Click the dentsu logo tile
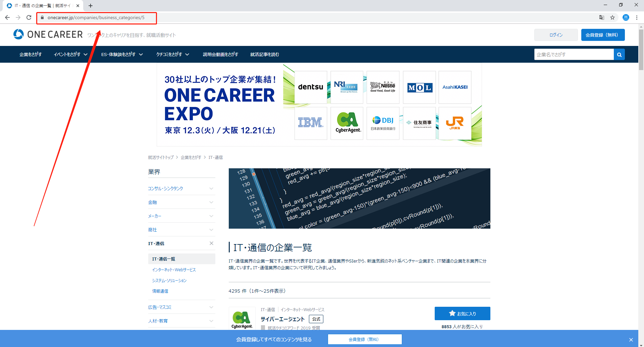The image size is (644, 347). [311, 87]
